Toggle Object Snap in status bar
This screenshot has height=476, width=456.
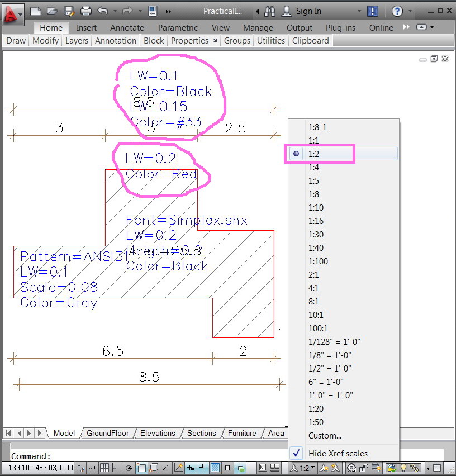pos(142,468)
